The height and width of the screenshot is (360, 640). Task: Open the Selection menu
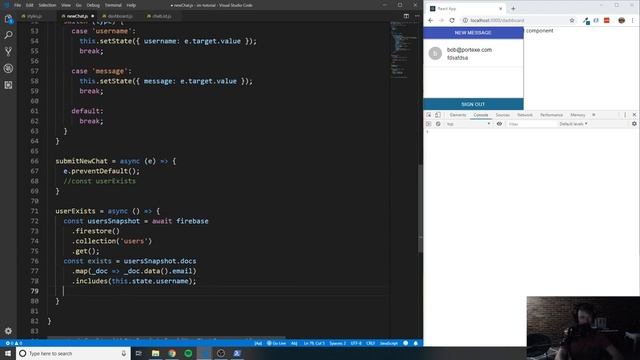click(x=47, y=5)
